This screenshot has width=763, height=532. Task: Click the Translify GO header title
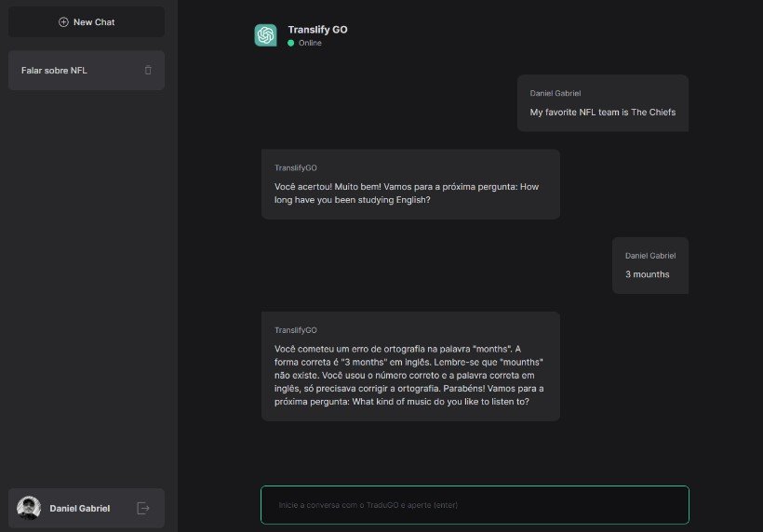coord(317,30)
